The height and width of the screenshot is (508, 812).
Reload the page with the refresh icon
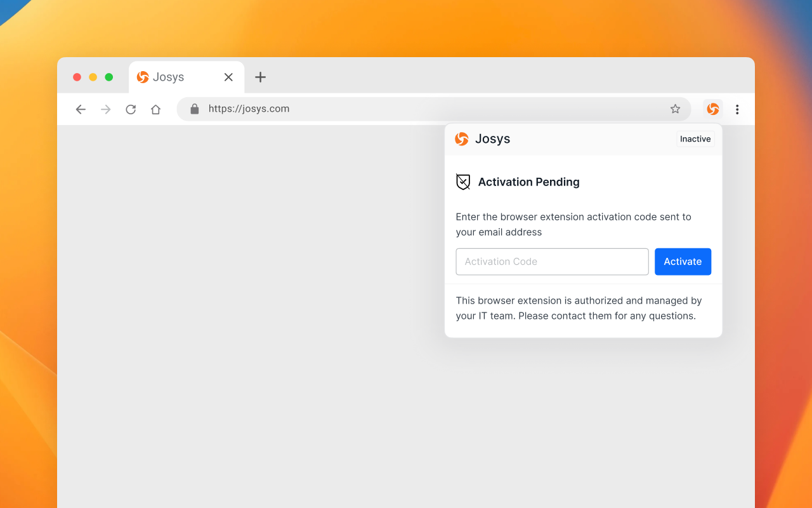131,109
